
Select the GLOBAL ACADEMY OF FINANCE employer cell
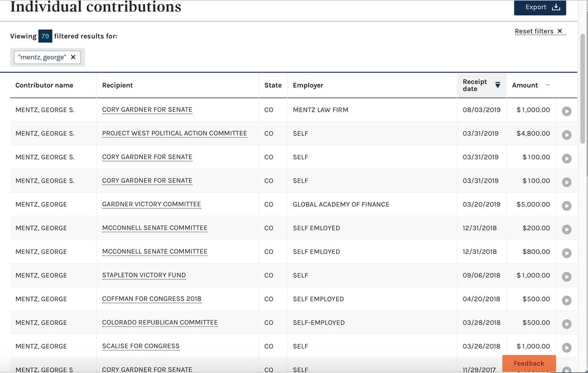click(x=341, y=204)
